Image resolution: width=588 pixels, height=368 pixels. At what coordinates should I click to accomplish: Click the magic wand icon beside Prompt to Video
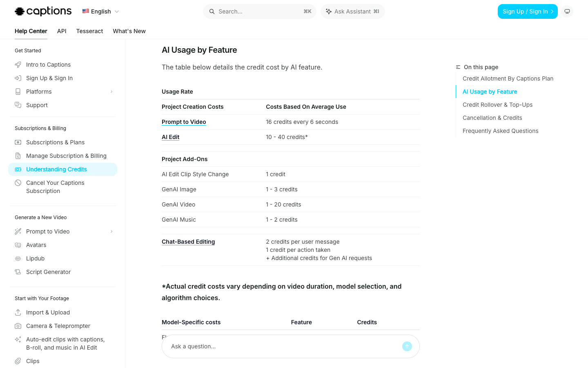pos(18,231)
